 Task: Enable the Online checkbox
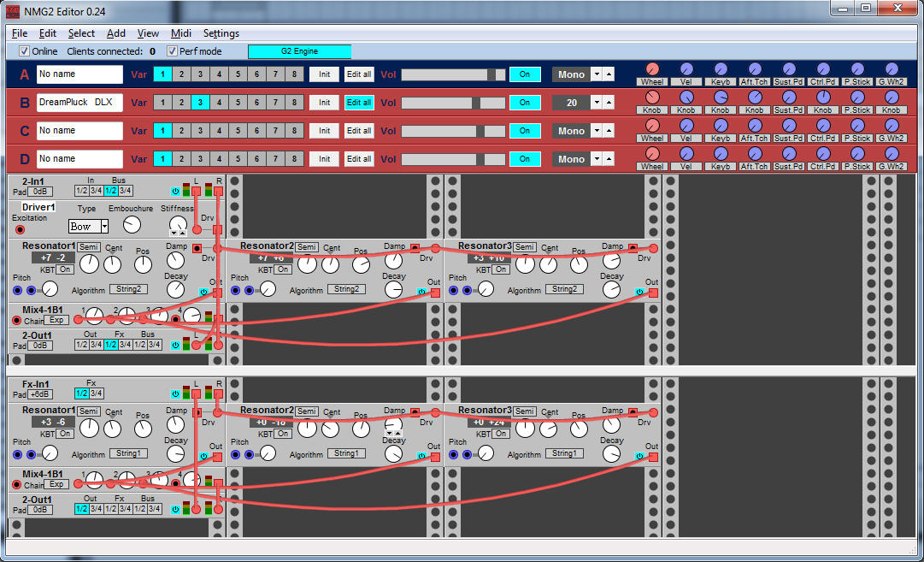[24, 51]
